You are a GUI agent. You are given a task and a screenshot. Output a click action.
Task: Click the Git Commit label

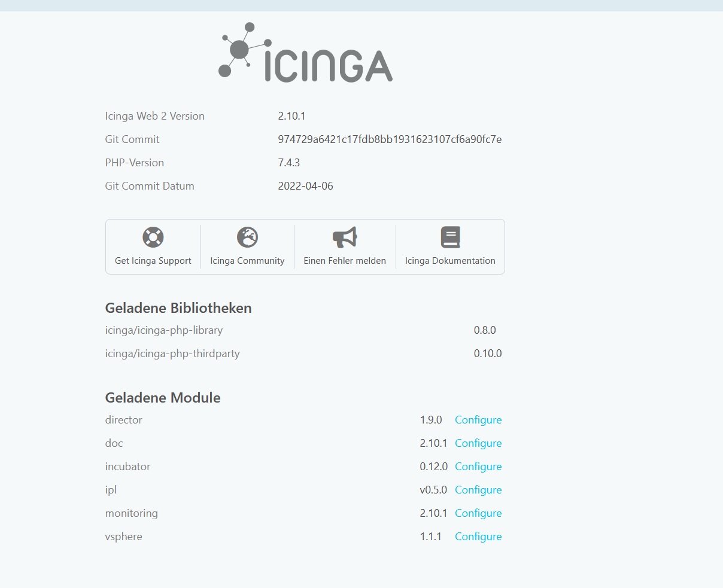click(x=132, y=139)
